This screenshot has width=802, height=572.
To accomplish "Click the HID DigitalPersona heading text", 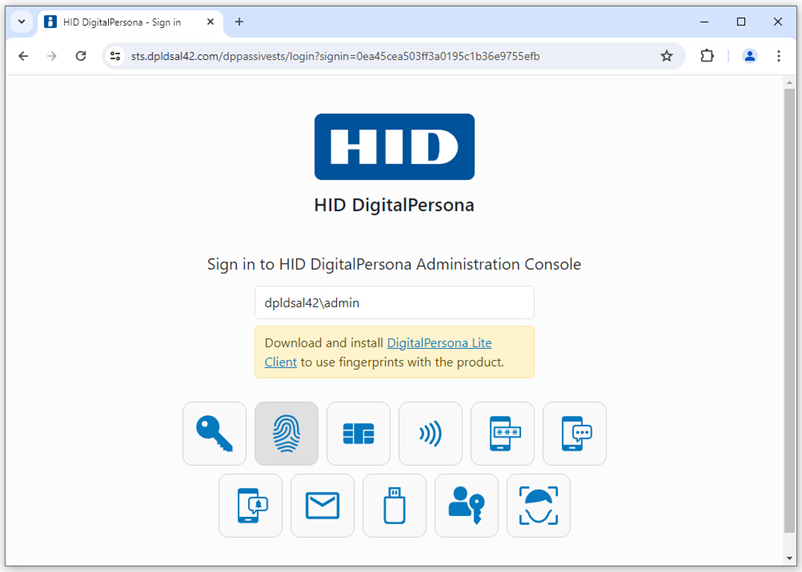I will (x=394, y=205).
